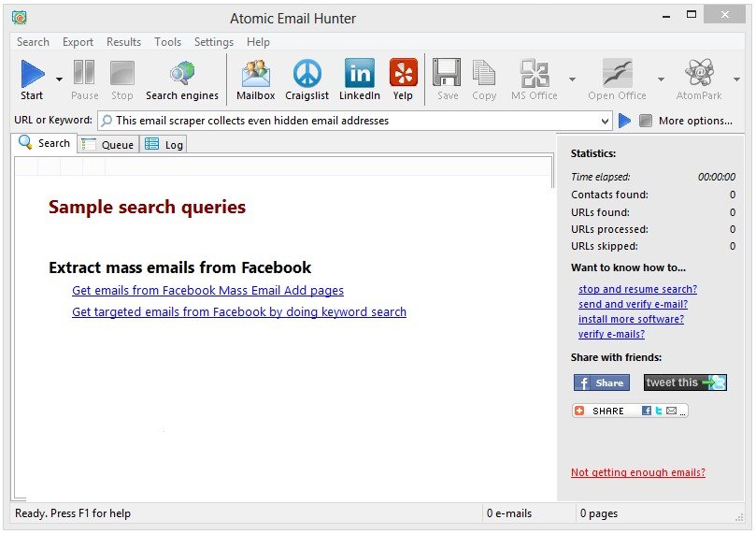Click the '0 e-mails' status bar entry
Screen dimensions: 756x534
pos(509,513)
